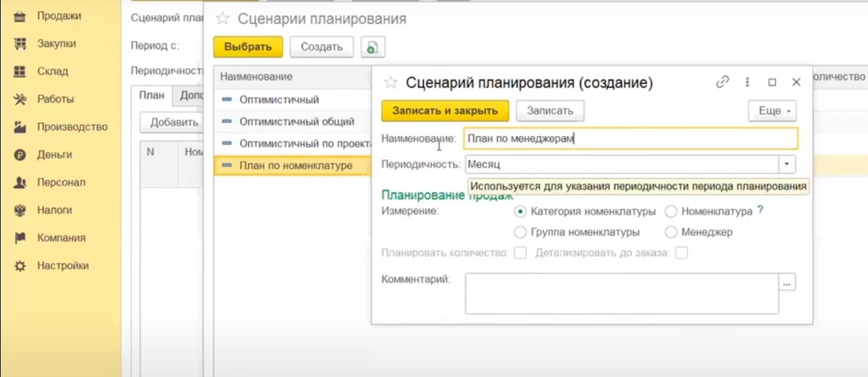Select the План по номенклатуре row text
This screenshot has width=868, height=377.
click(296, 166)
